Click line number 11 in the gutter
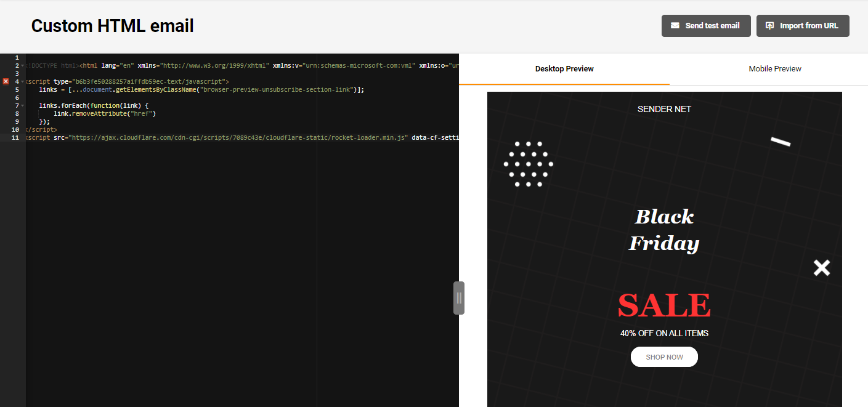The width and height of the screenshot is (868, 407). click(x=15, y=137)
